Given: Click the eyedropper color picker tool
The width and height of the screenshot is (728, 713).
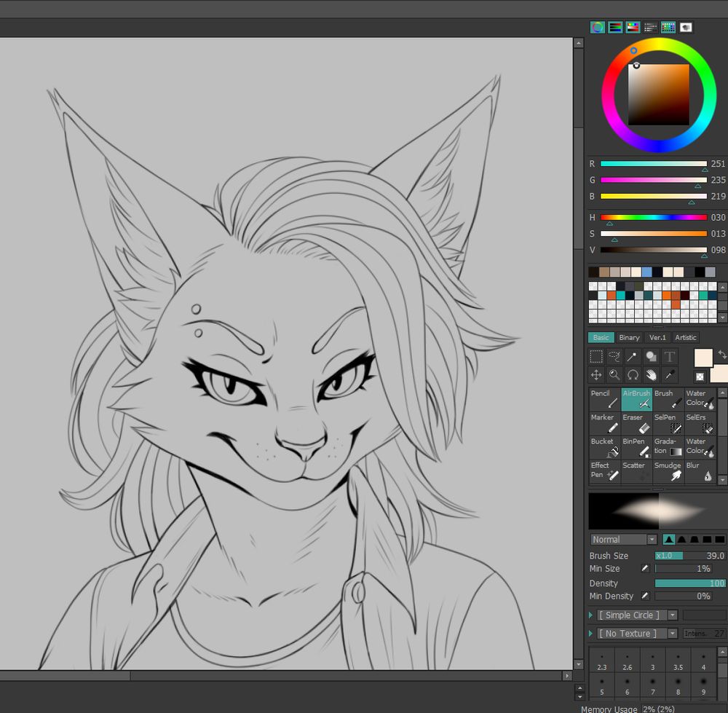Looking at the screenshot, I should pos(670,375).
